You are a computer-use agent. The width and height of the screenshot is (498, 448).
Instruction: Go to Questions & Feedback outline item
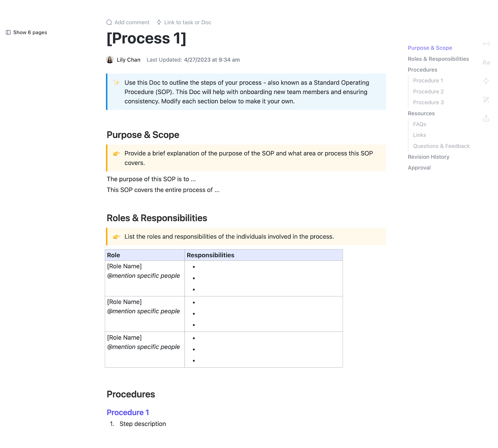441,146
